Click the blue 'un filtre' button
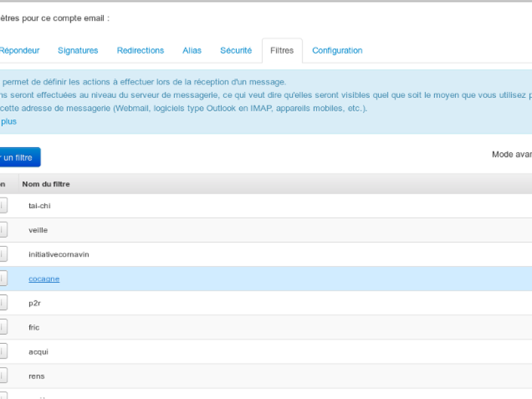Screen dimensions: 532x399 pos(20,158)
